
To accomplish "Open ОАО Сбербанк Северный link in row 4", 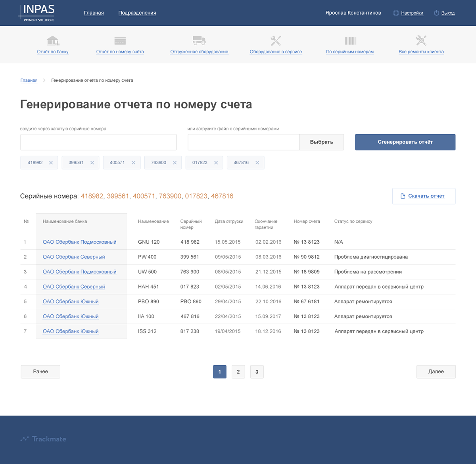I will tap(74, 287).
